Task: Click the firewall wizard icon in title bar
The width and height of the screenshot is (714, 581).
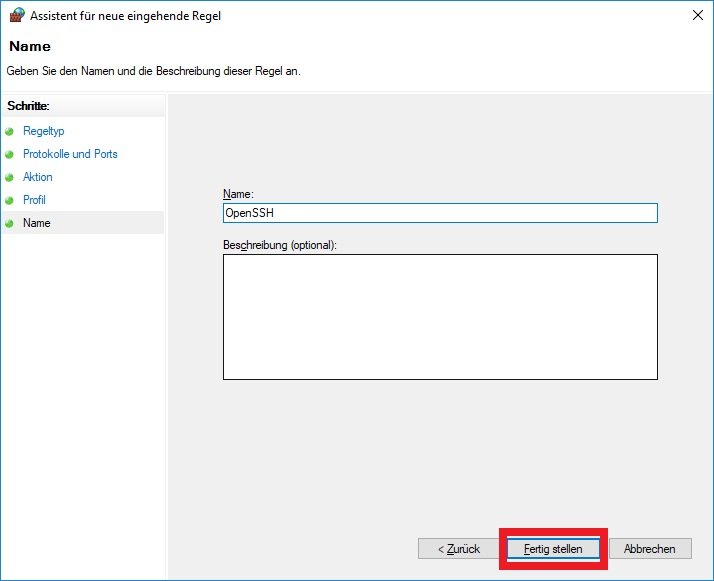Action: pyautogui.click(x=15, y=15)
